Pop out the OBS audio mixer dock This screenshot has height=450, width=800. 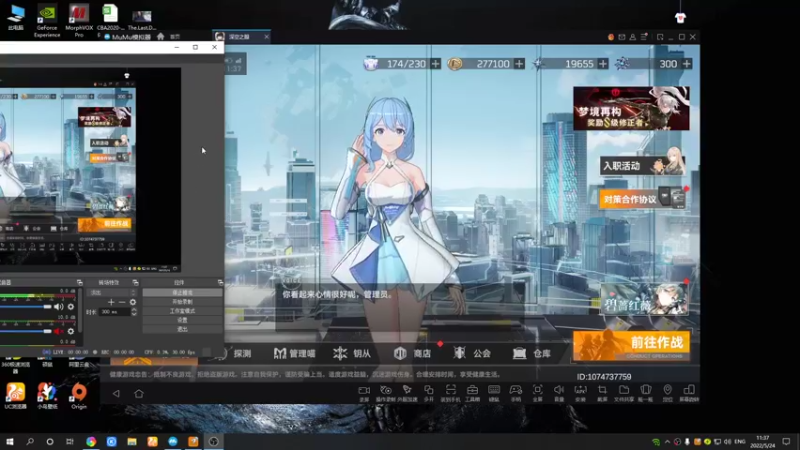(x=80, y=282)
